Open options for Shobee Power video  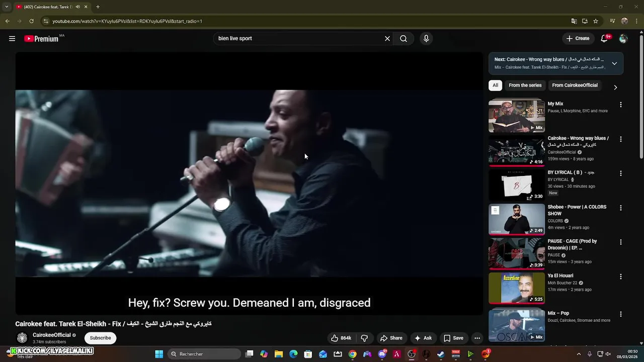coord(620,208)
